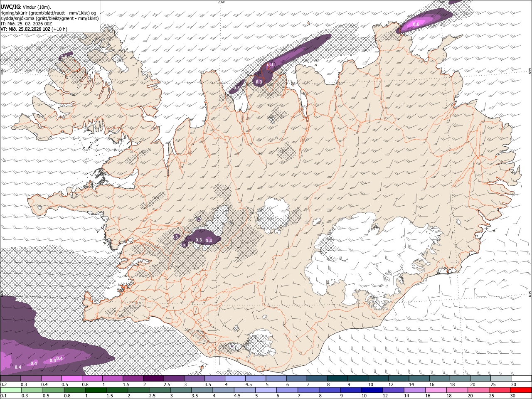Viewport: 532px width, 399px height.
Task: Pick the first grey-purple swatch at 0.2 in snow legend
Action: point(10,379)
